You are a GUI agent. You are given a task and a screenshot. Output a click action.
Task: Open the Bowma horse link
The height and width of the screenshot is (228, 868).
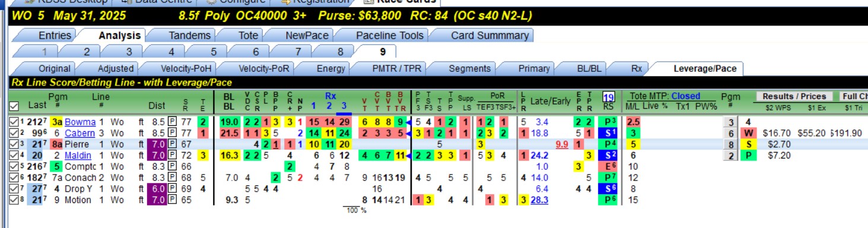(x=80, y=122)
